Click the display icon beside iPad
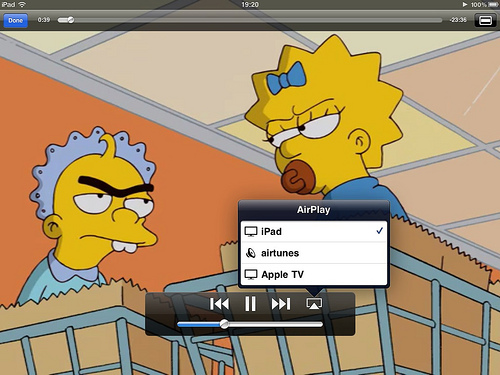Screen dimensions: 500x375 [251, 231]
